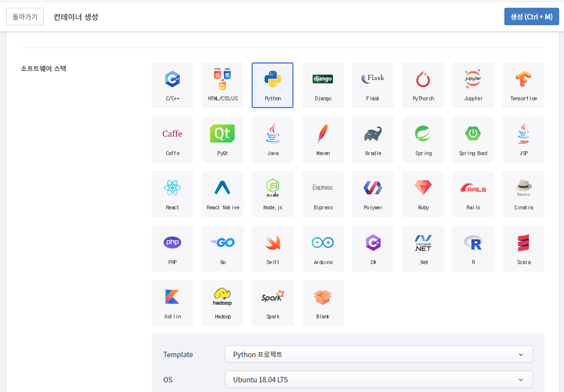Select the Jupyter stack tile

tap(473, 85)
